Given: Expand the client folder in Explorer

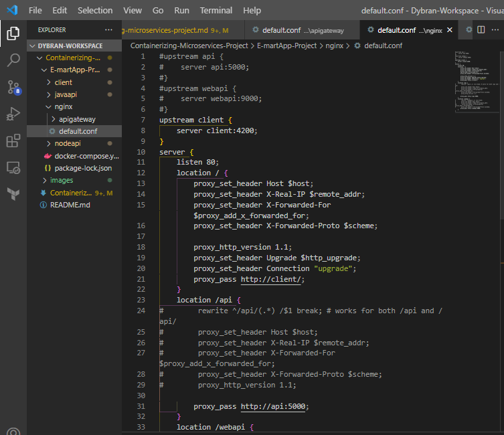Looking at the screenshot, I should click(x=64, y=82).
